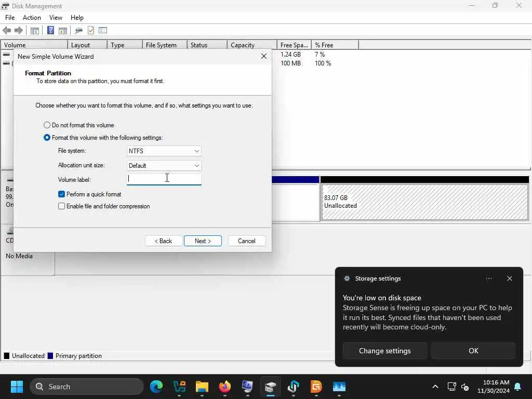Sort by the Layout column header
Image resolution: width=532 pixels, height=399 pixels.
[x=87, y=45]
